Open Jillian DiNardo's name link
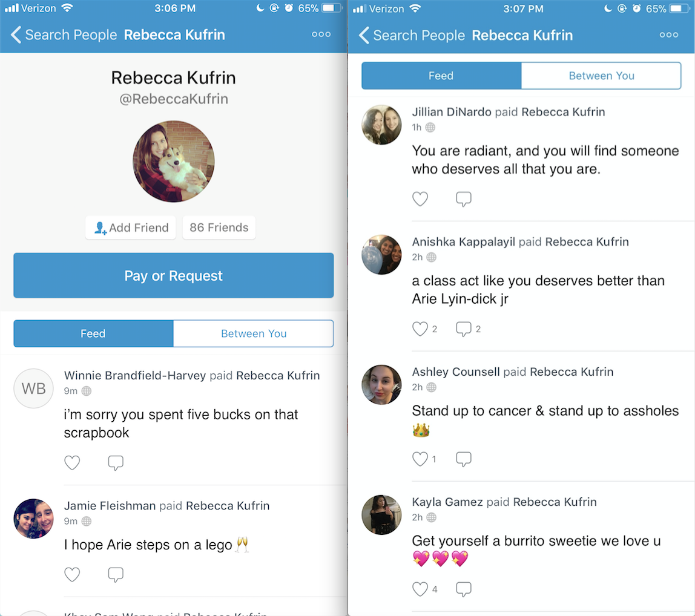This screenshot has height=616, width=695. coord(451,112)
